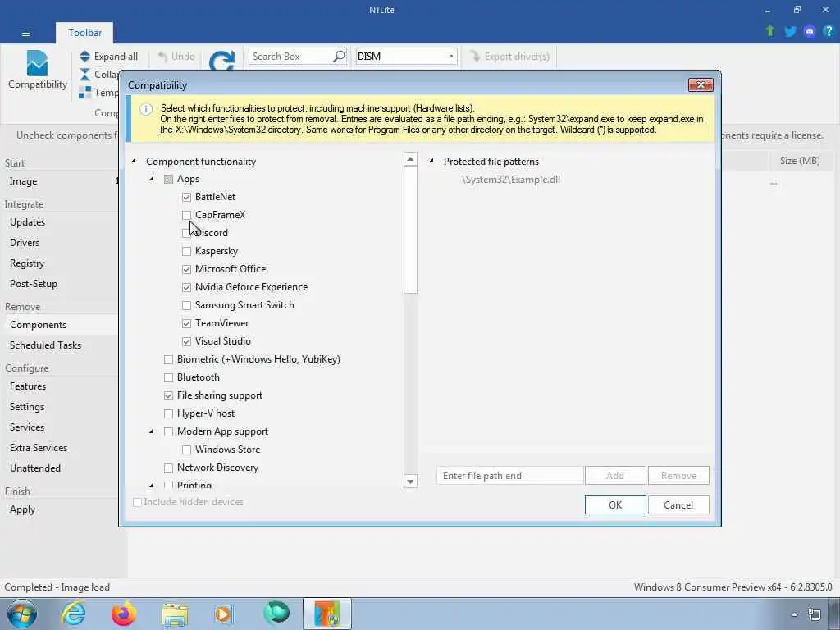Open the Registry page in sidebar
The width and height of the screenshot is (840, 630).
click(27, 263)
